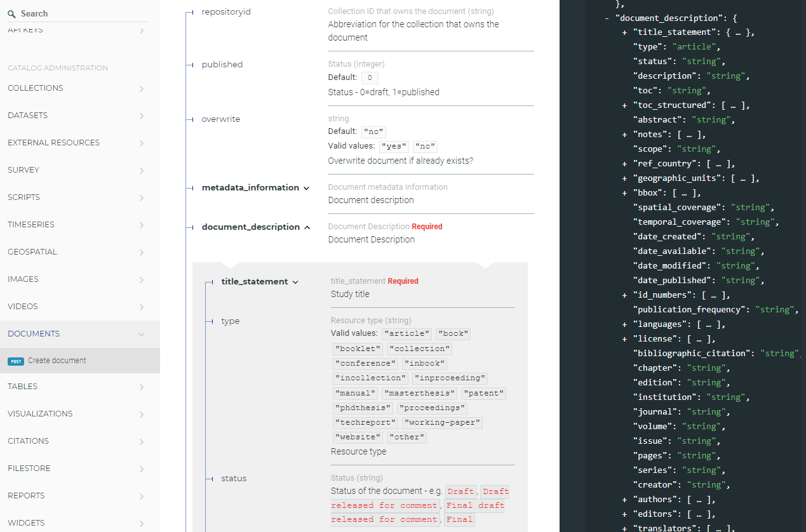The height and width of the screenshot is (532, 806).
Task: Open the WIDGETS sidebar section
Action: [x=80, y=523]
